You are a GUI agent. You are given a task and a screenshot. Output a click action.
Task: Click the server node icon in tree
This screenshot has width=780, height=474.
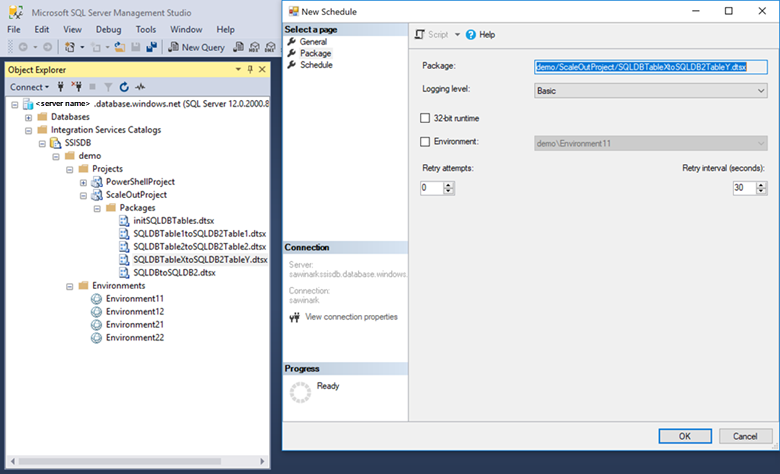click(x=28, y=104)
